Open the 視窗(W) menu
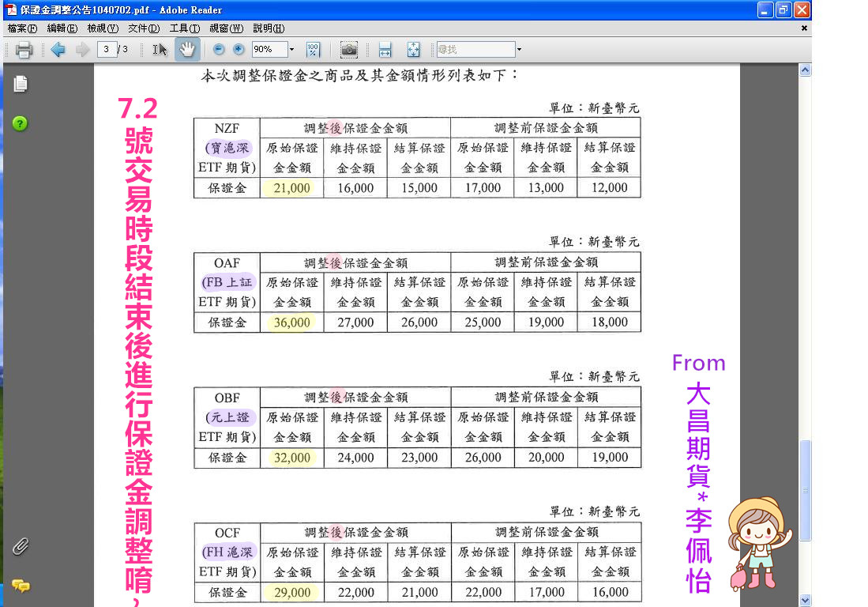Viewport: 868px width, 607px height. pyautogui.click(x=227, y=28)
